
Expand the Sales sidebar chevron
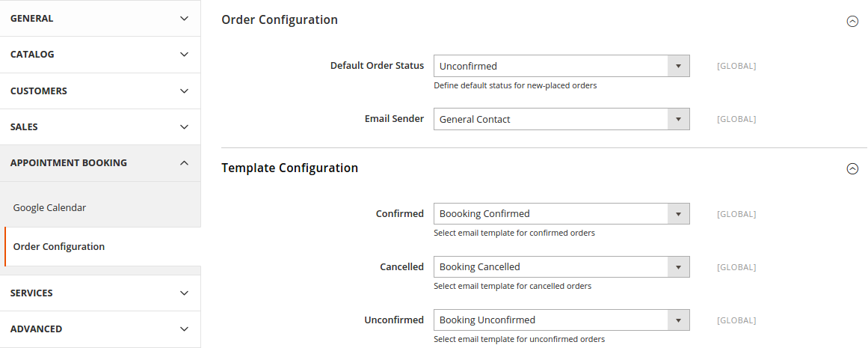click(x=184, y=127)
